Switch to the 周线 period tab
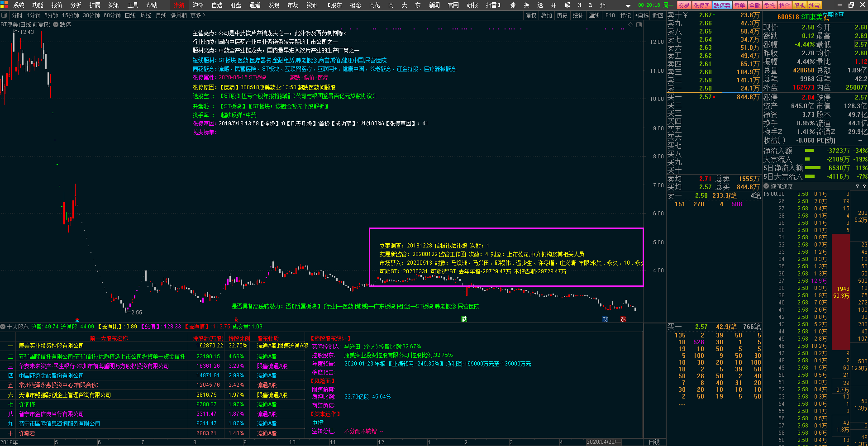 [145, 15]
